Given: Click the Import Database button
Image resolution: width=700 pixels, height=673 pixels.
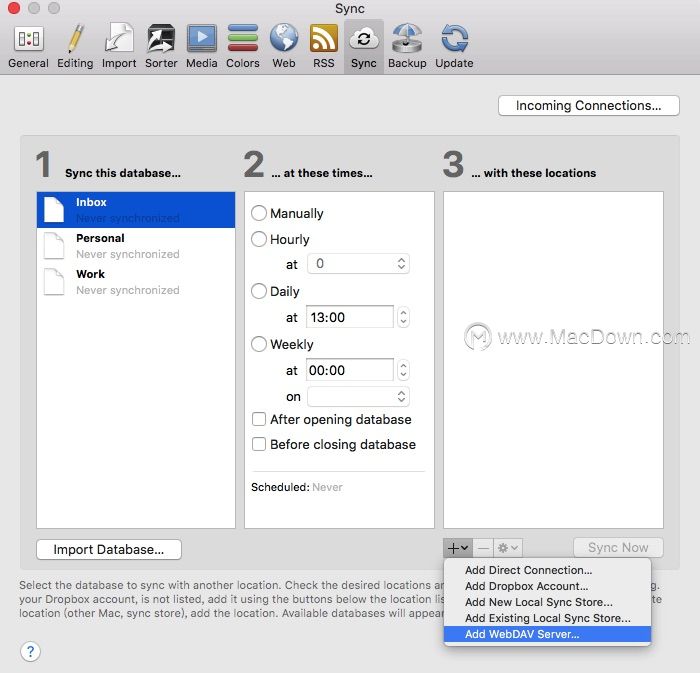Looking at the screenshot, I should tap(109, 549).
